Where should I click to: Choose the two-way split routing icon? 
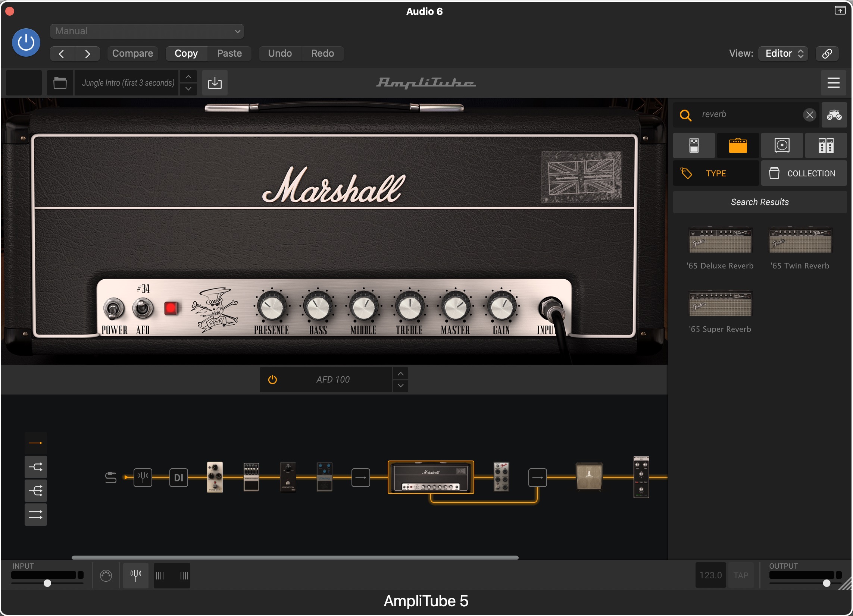pos(36,467)
